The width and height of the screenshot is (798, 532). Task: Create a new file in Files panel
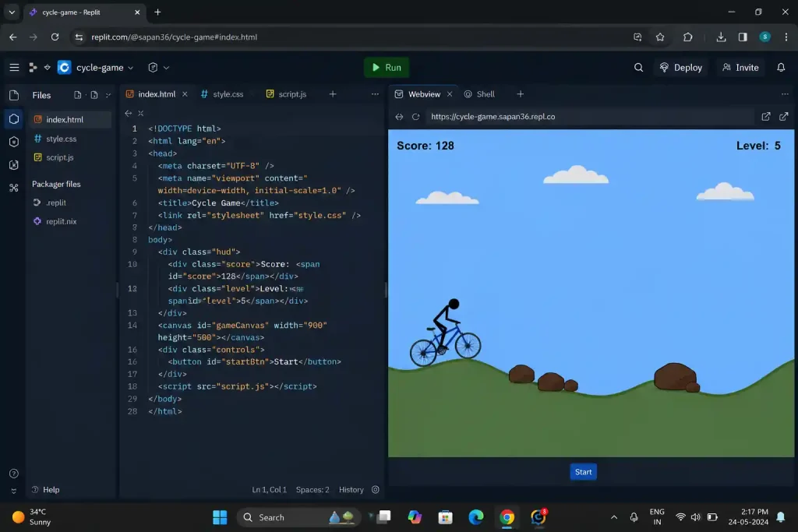77,94
